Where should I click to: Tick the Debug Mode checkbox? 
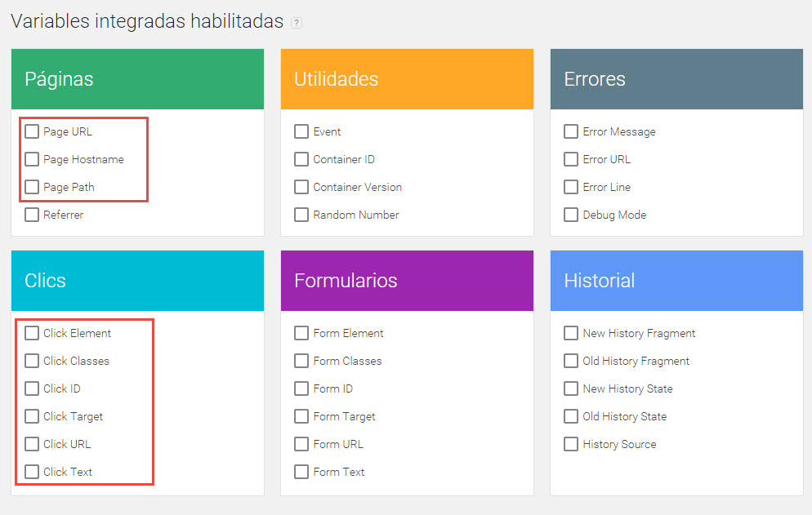point(571,215)
